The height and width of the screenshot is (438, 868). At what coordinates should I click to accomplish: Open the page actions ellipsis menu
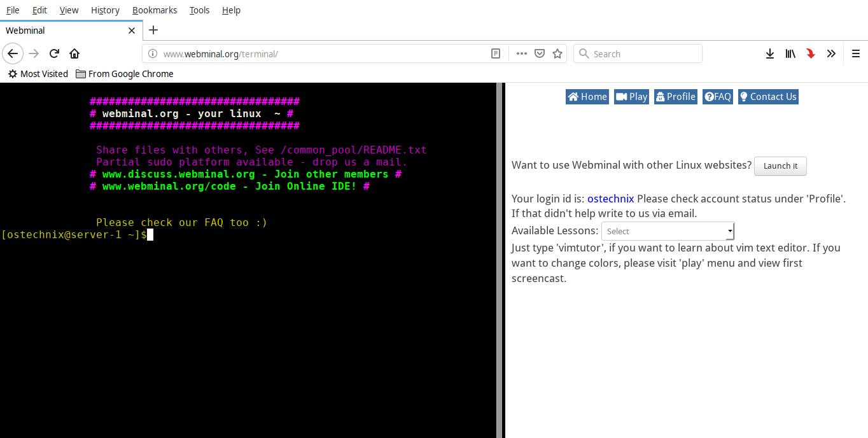click(x=521, y=53)
